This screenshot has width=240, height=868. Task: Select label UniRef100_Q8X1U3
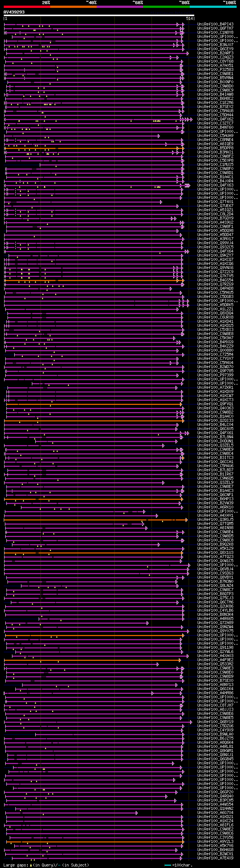point(215,552)
